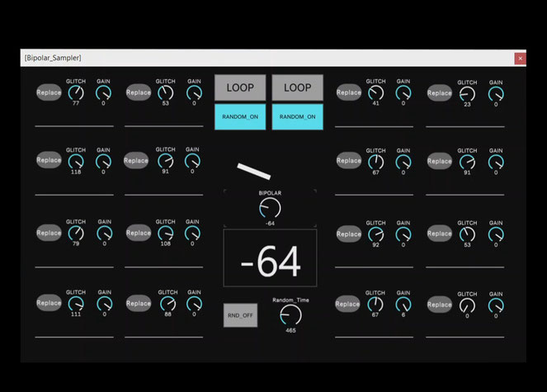The height and width of the screenshot is (392, 547).
Task: Click the [Bipolar_Sampler] window title
Action: tap(53, 58)
